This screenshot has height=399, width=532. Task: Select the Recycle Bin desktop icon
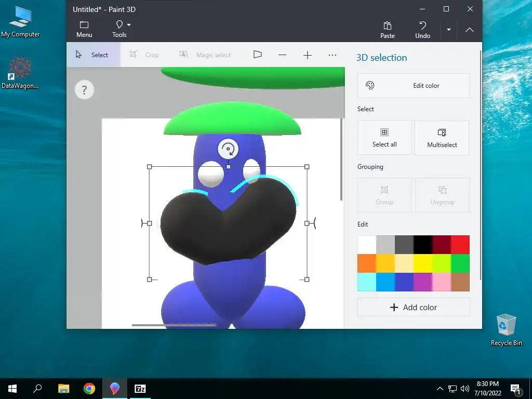click(506, 330)
